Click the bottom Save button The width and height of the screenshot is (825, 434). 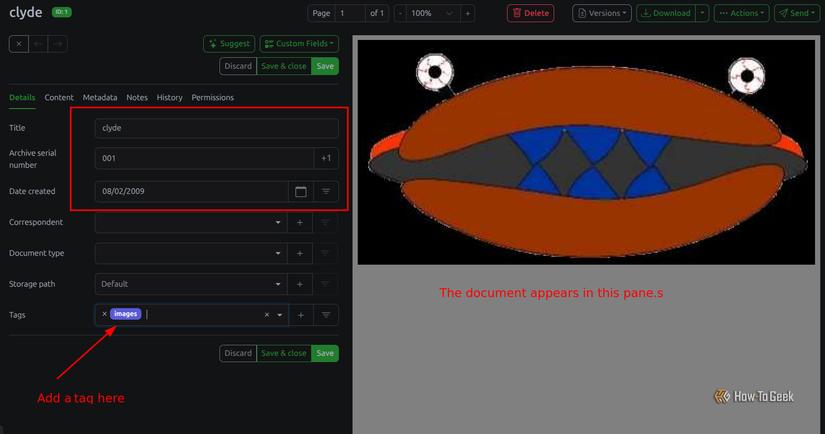click(x=325, y=354)
